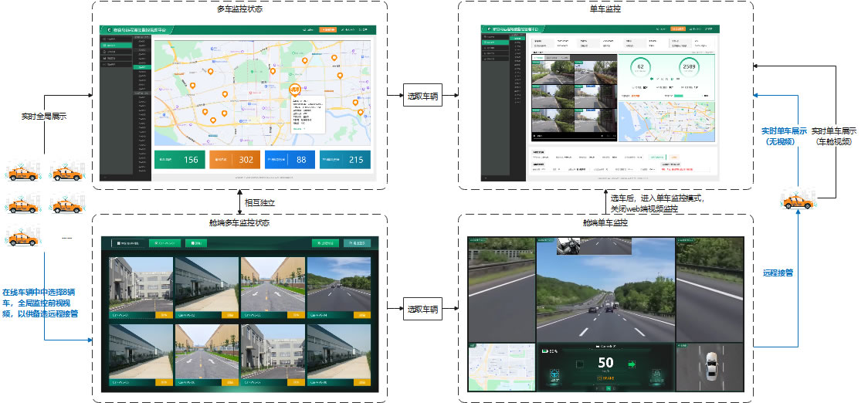The height and width of the screenshot is (403, 868).
Task: Open the top-down car view in 舱端单车监控
Action: (710, 367)
